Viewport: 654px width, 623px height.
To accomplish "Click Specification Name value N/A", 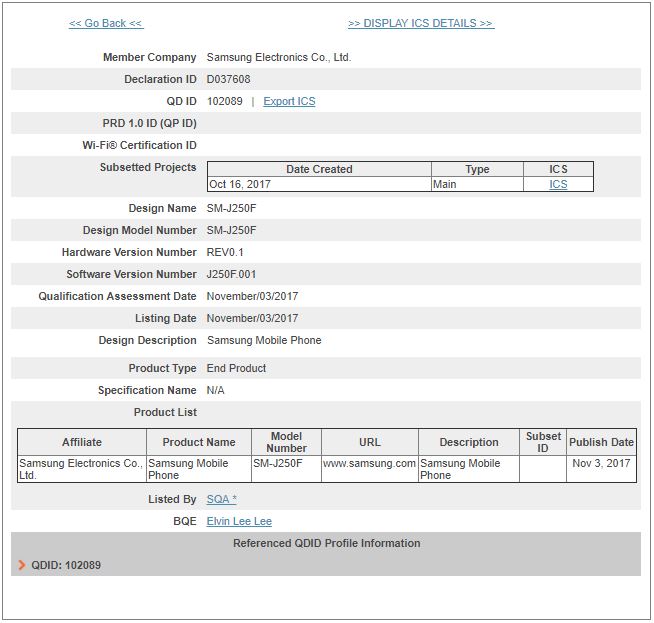I will (x=216, y=390).
